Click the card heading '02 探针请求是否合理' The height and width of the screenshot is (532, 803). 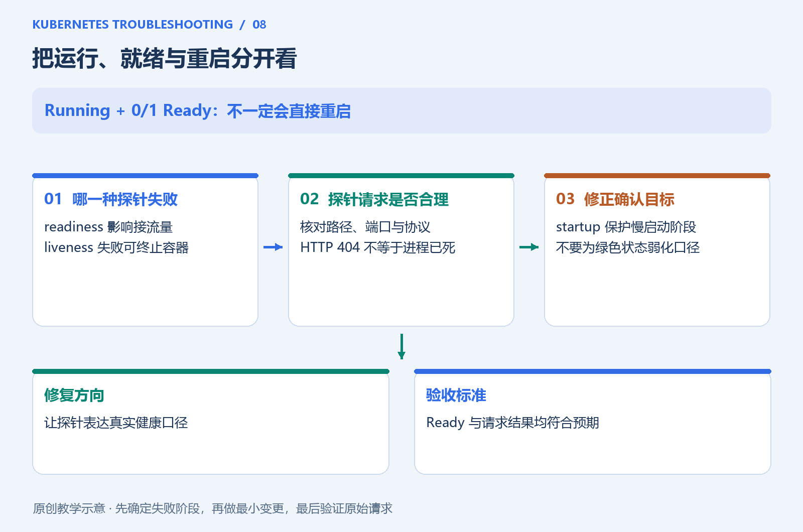point(374,199)
